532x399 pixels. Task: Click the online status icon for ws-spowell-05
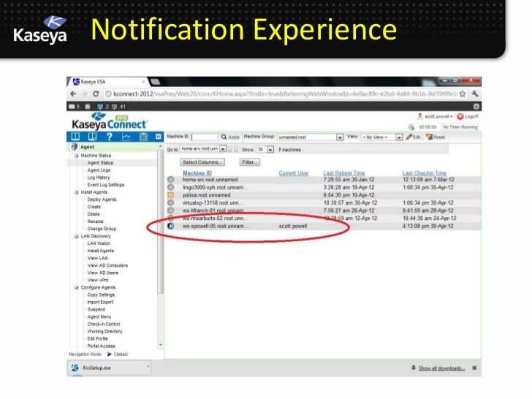[171, 226]
